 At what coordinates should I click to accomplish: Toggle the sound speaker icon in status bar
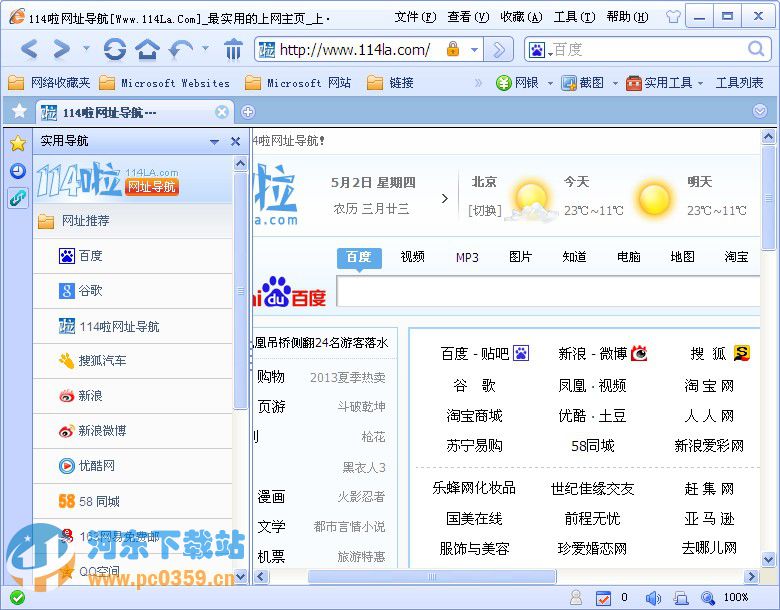(653, 598)
